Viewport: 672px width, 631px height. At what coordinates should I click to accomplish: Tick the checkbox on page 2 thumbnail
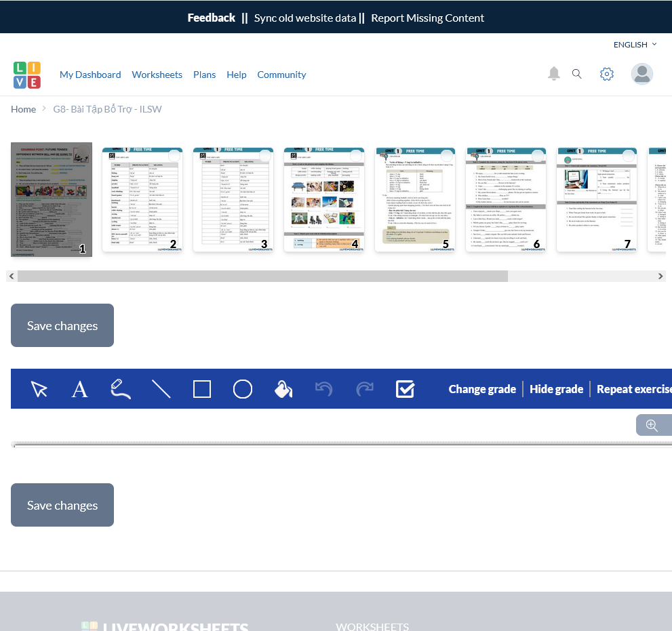pos(174,156)
